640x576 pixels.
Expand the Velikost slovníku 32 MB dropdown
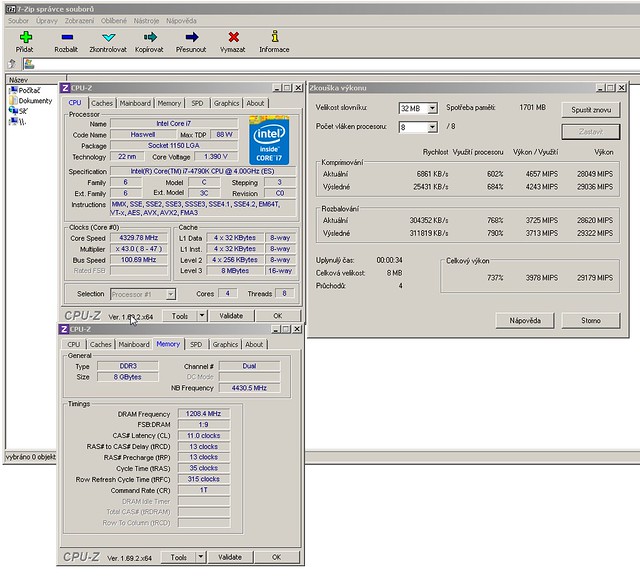[432, 108]
